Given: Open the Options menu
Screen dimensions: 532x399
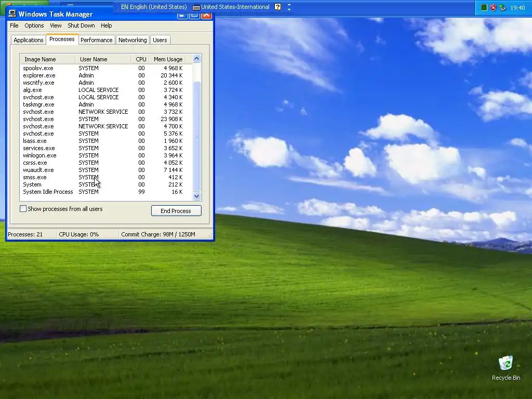Looking at the screenshot, I should point(34,25).
